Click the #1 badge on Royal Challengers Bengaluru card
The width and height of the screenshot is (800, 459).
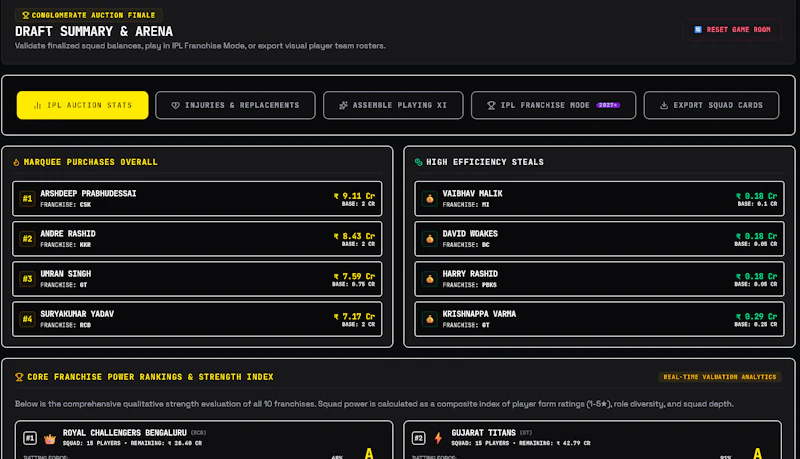(x=30, y=438)
